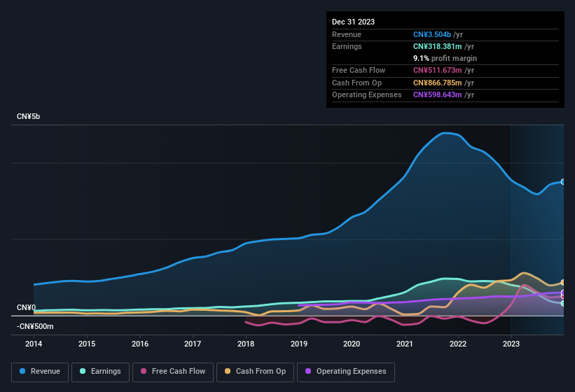Click the CN¥511.673m free cash flow value
Screen dimensions: 575x392
click(x=438, y=70)
